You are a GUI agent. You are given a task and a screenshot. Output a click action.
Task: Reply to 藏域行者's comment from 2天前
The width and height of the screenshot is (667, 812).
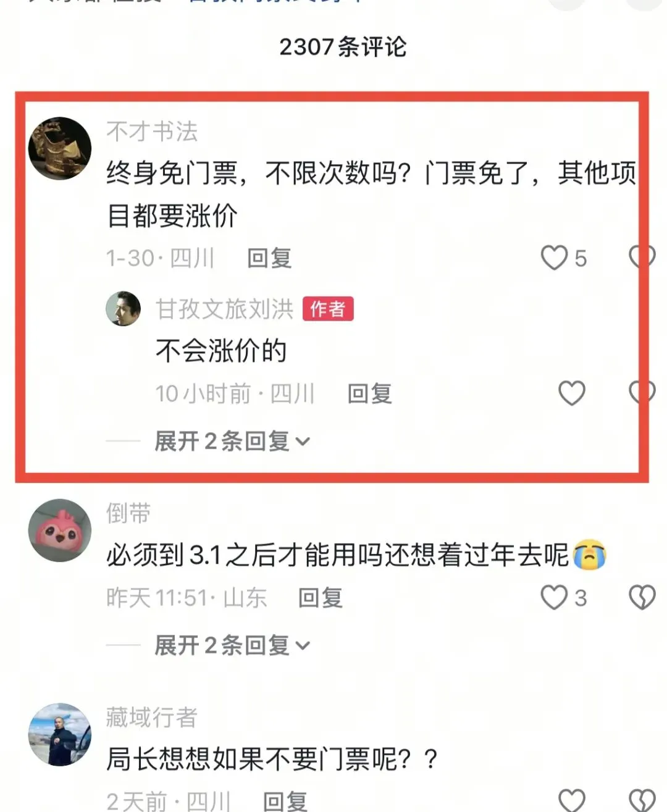tap(285, 802)
